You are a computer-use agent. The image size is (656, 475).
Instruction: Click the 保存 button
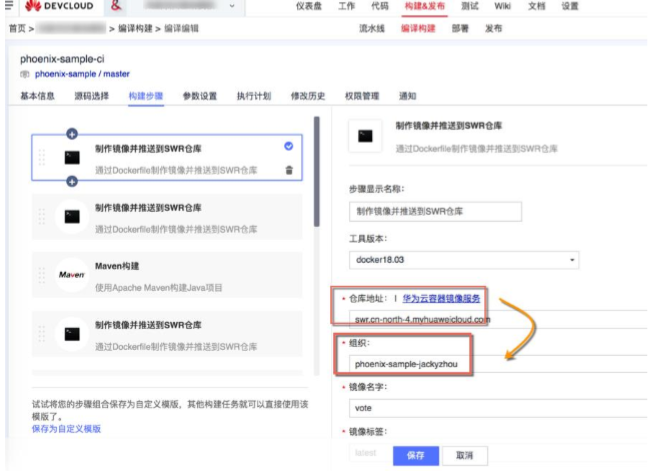[x=416, y=455]
